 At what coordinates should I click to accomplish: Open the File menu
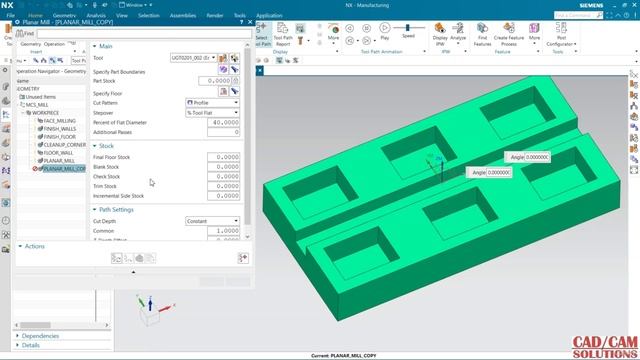coord(10,15)
